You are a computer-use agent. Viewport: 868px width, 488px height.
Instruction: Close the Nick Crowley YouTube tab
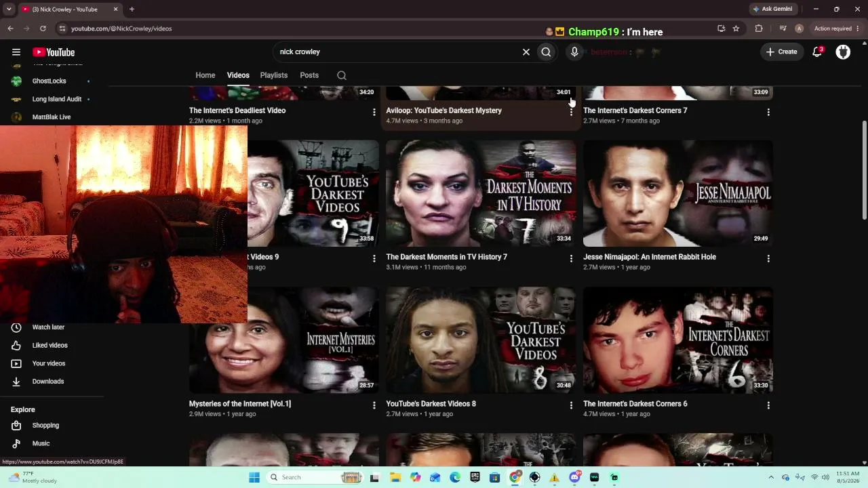115,9
